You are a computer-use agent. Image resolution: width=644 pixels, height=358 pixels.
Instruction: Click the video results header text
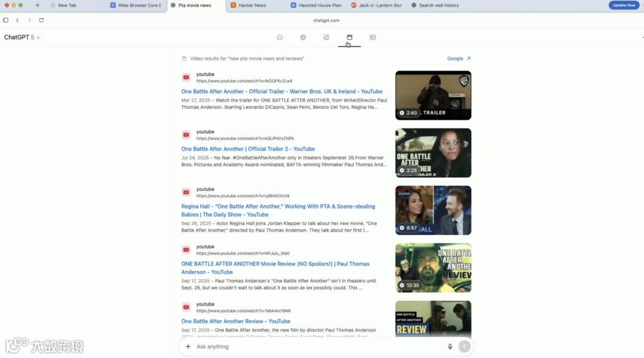tap(247, 59)
